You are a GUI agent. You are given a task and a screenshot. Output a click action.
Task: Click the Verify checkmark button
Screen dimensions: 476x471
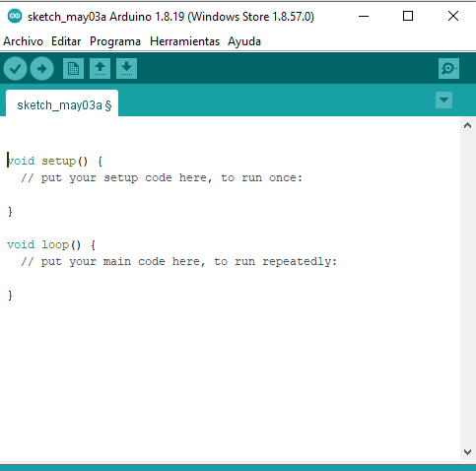tap(15, 69)
